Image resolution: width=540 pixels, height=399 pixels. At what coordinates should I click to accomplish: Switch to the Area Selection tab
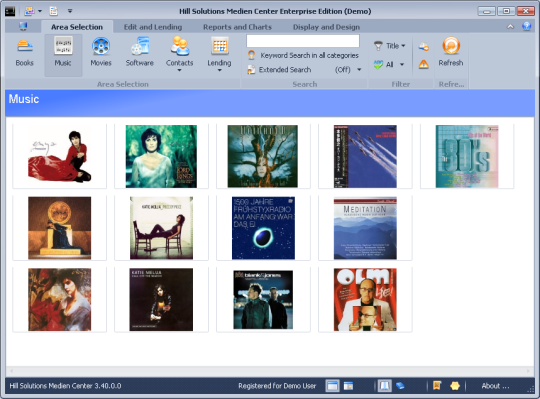[77, 27]
